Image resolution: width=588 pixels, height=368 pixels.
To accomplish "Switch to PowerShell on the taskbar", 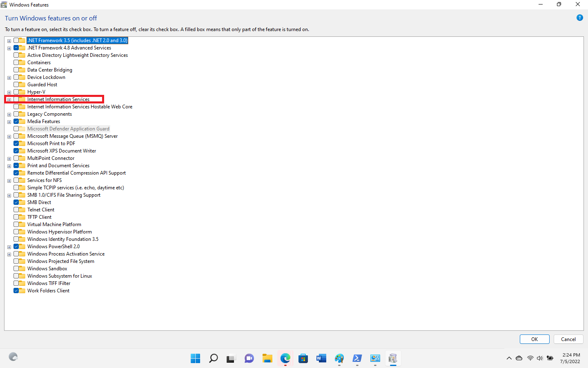I will [x=357, y=359].
